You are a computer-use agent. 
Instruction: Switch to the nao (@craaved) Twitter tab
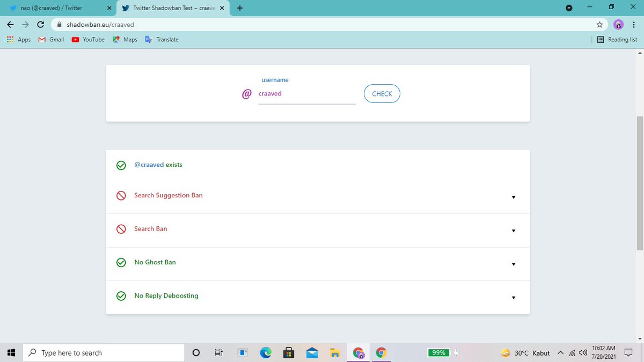click(x=58, y=8)
